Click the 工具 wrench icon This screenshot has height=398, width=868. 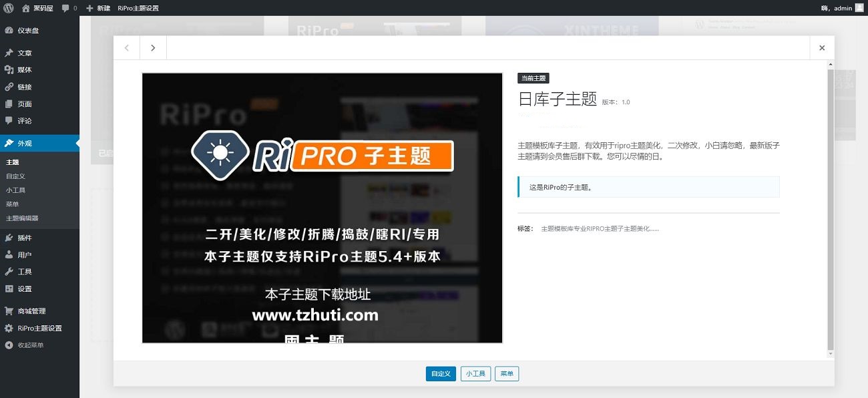click(x=9, y=272)
